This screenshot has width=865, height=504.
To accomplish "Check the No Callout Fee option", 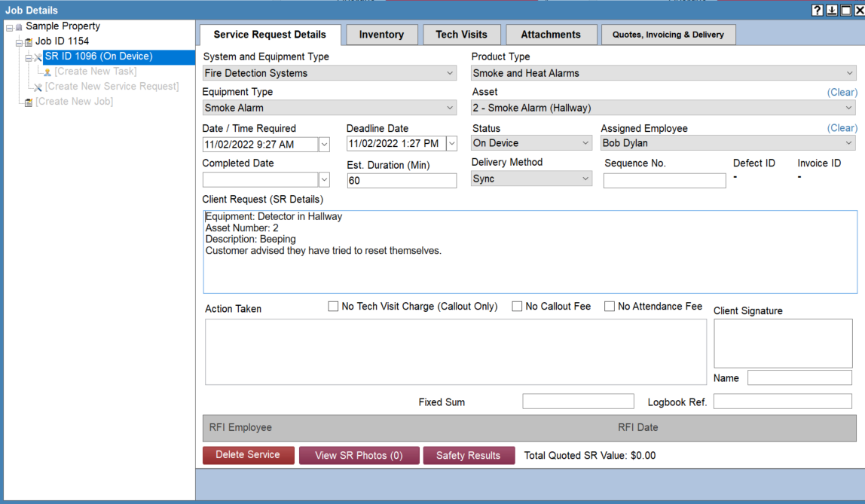I will point(517,306).
